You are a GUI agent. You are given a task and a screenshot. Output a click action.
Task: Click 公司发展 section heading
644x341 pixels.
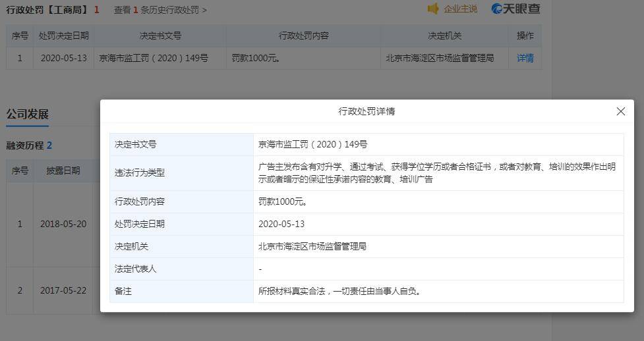(x=27, y=114)
